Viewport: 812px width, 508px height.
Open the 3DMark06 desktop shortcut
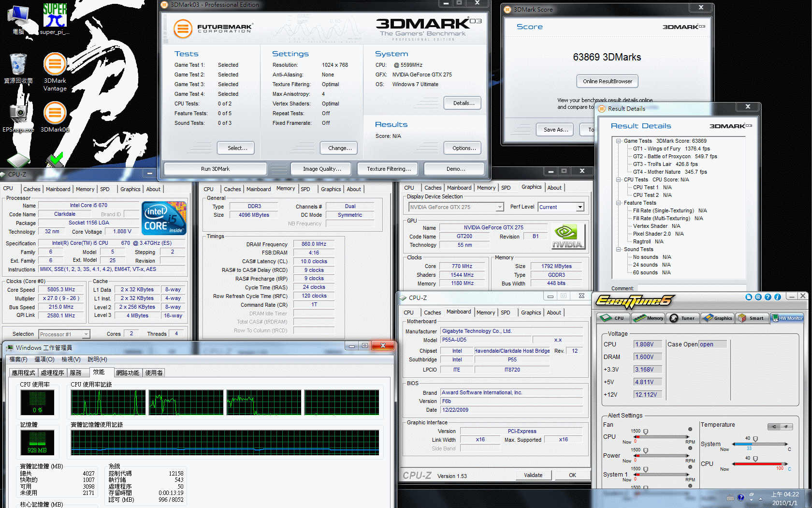click(55, 117)
